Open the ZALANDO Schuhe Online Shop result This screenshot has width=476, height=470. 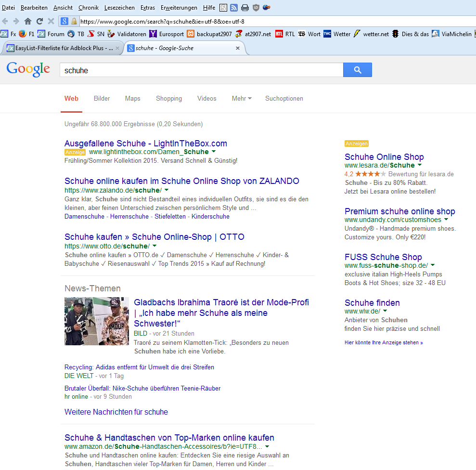pos(181,181)
